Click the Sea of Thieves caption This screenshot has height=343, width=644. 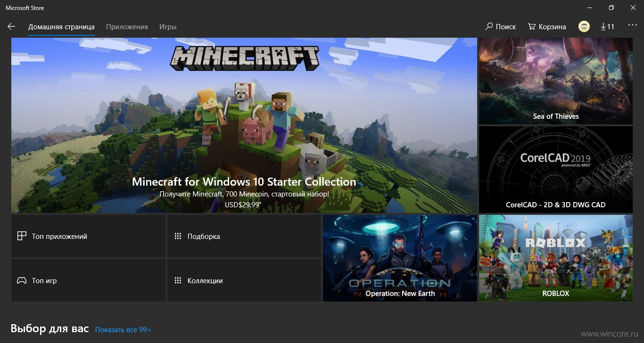pyautogui.click(x=556, y=116)
